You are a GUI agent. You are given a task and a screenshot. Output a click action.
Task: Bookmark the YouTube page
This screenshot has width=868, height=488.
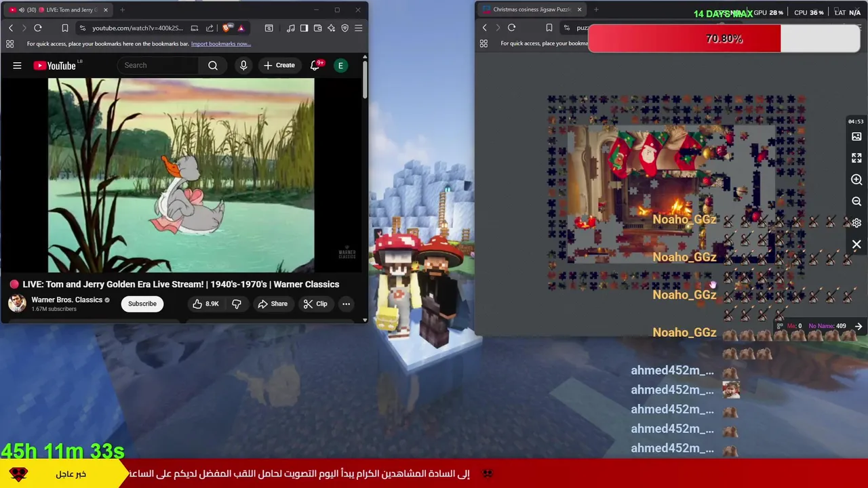point(65,28)
